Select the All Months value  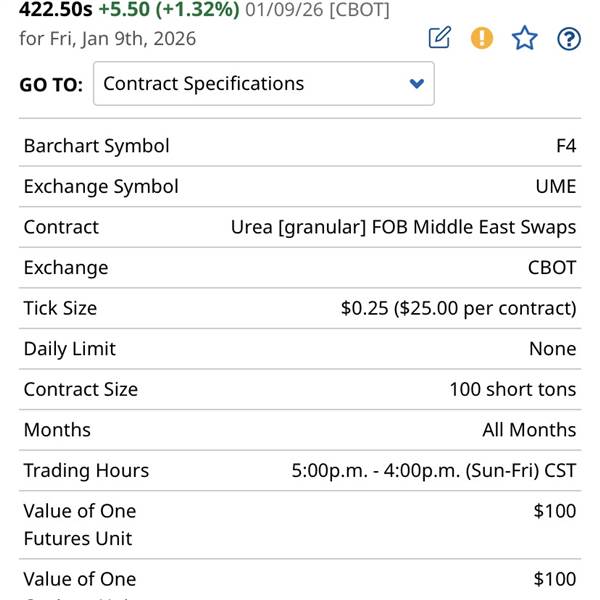coord(529,430)
